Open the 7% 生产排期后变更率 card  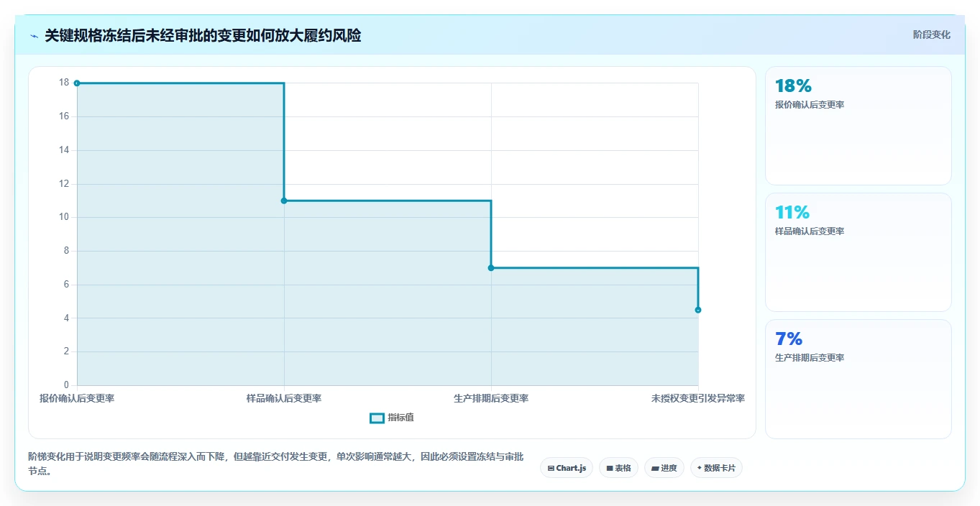[x=858, y=379]
